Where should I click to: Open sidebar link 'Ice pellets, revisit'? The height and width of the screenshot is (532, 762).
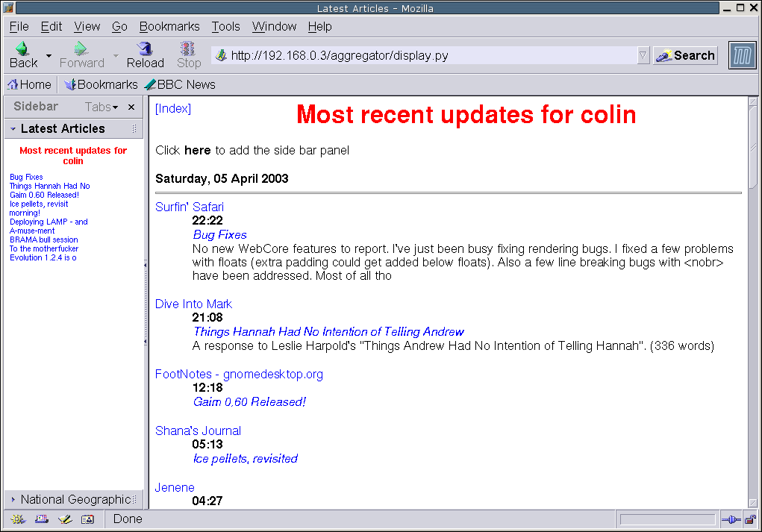coord(39,204)
